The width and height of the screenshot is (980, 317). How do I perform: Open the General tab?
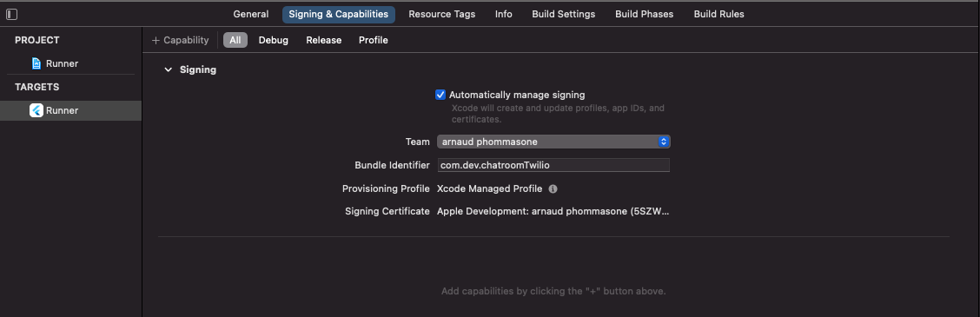point(250,14)
